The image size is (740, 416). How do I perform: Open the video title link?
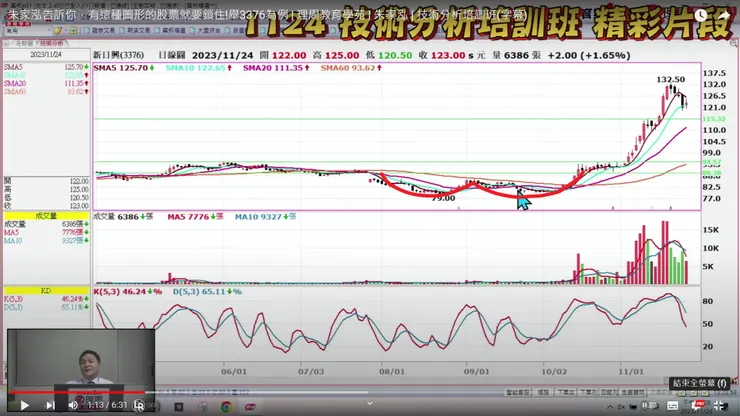point(268,15)
